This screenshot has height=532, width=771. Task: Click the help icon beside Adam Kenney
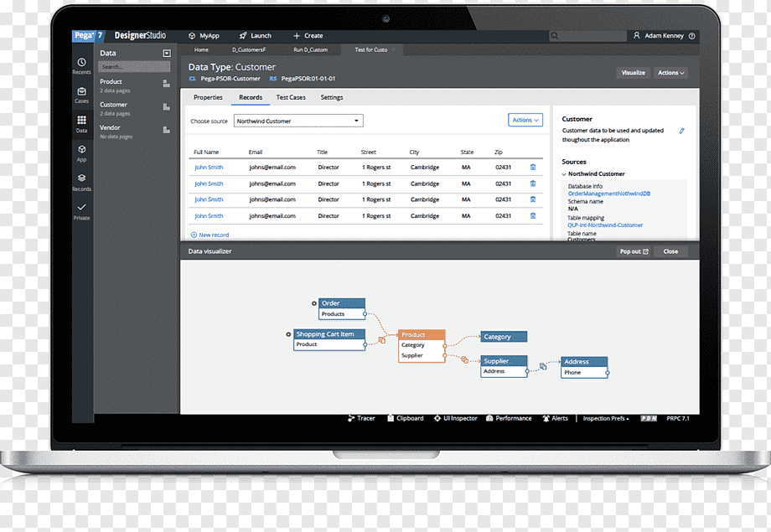coord(692,36)
